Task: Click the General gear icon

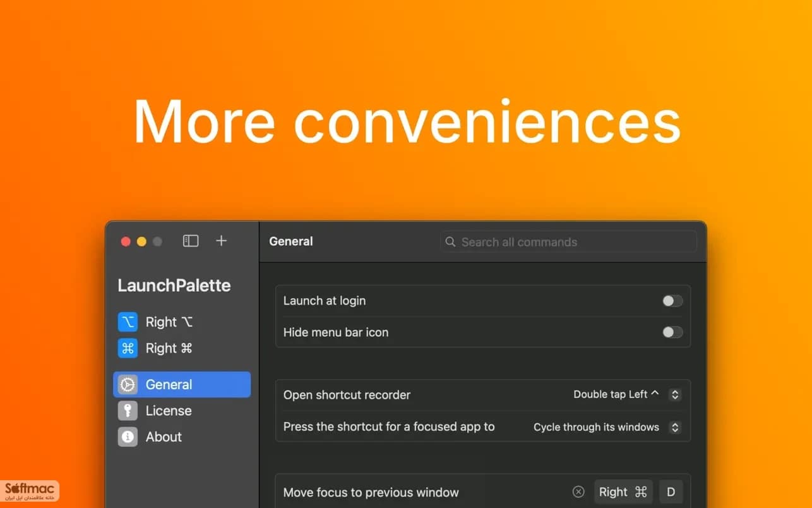Action: click(x=128, y=385)
